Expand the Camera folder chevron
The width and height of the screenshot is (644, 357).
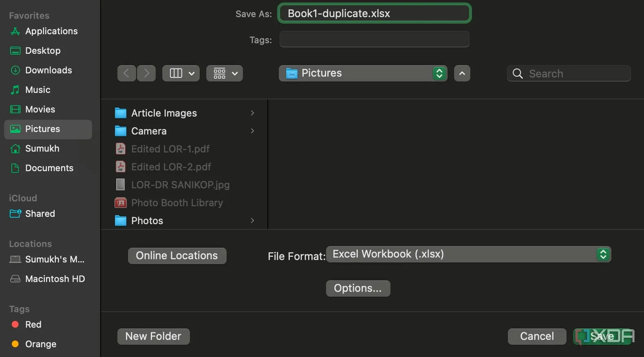(x=252, y=131)
